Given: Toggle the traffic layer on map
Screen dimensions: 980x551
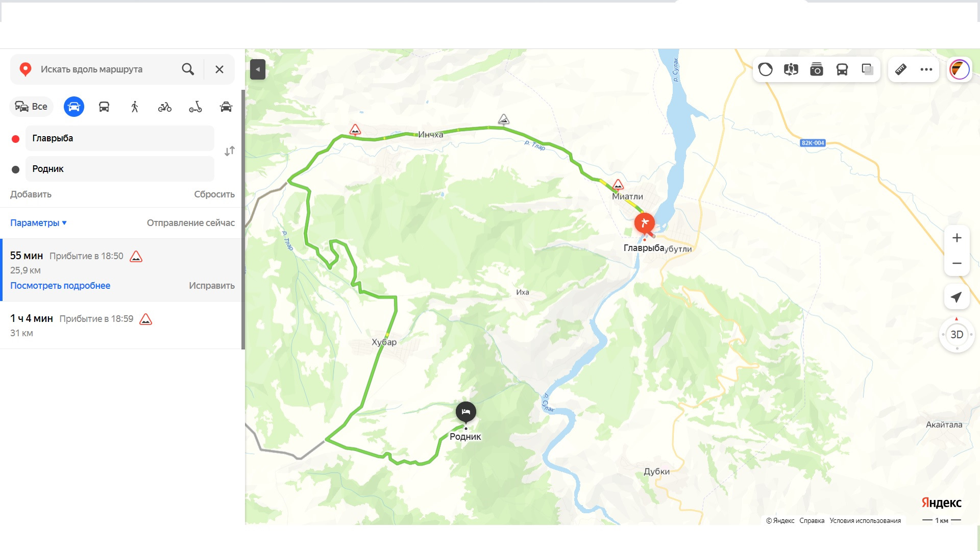Looking at the screenshot, I should (766, 69).
